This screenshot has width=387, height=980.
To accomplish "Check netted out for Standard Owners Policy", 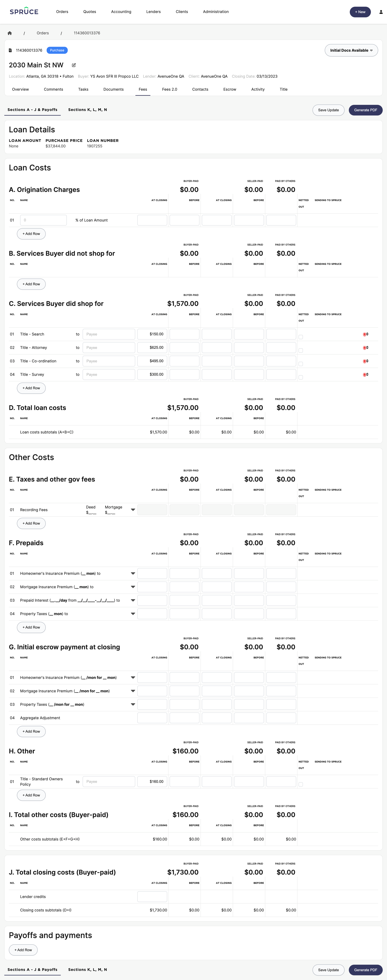I will click(301, 784).
